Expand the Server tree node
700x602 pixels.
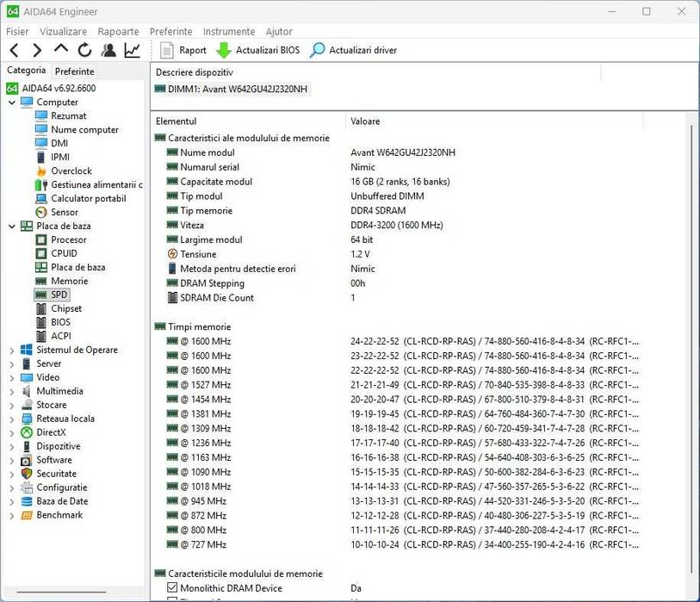point(11,364)
